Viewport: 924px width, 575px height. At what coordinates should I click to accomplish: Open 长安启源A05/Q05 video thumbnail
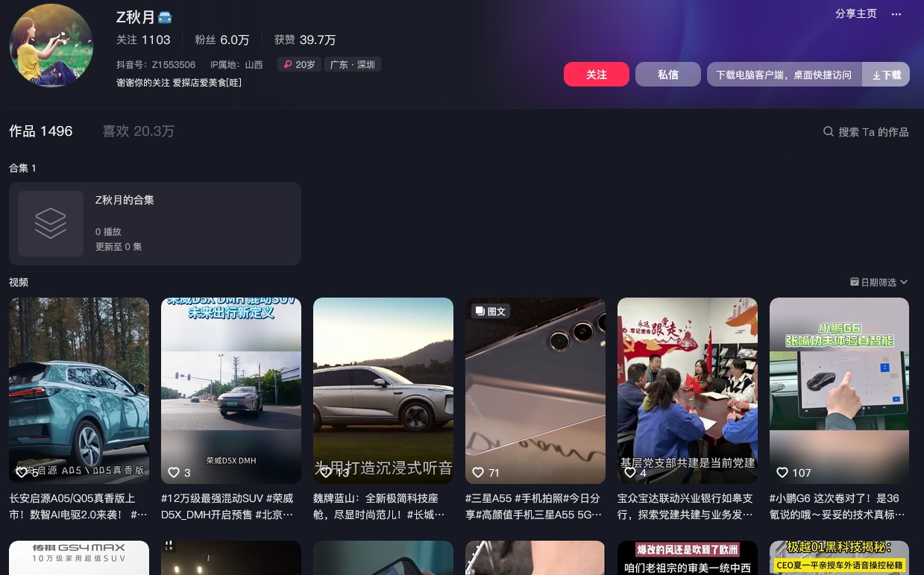pyautogui.click(x=79, y=391)
